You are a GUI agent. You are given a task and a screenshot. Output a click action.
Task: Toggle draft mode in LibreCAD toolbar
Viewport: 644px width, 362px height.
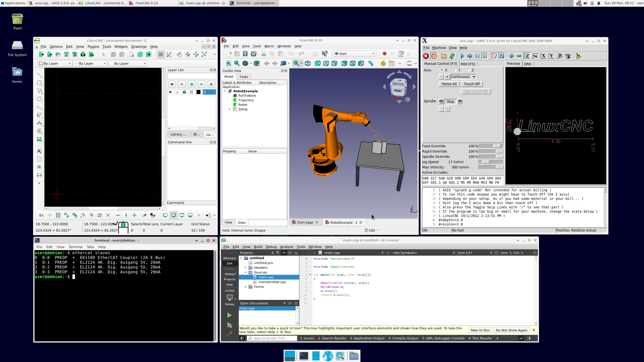[x=169, y=54]
